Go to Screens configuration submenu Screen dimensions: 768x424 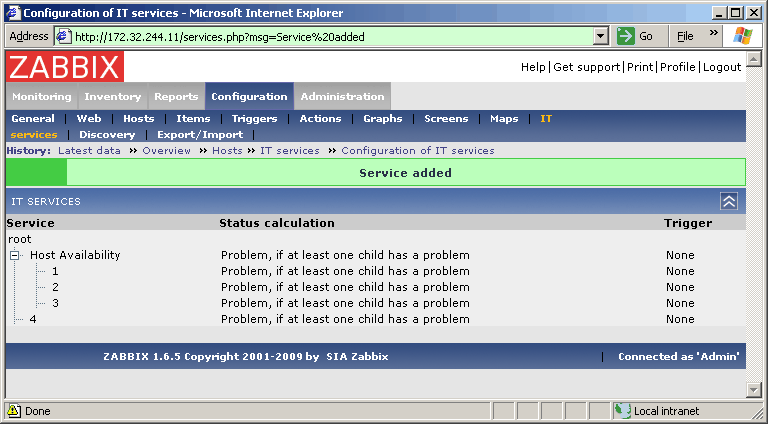pyautogui.click(x=446, y=118)
